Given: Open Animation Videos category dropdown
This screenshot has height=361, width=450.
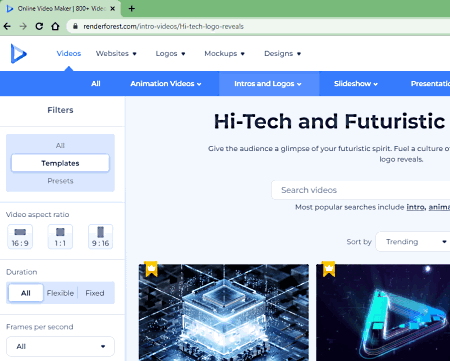Looking at the screenshot, I should pos(166,84).
